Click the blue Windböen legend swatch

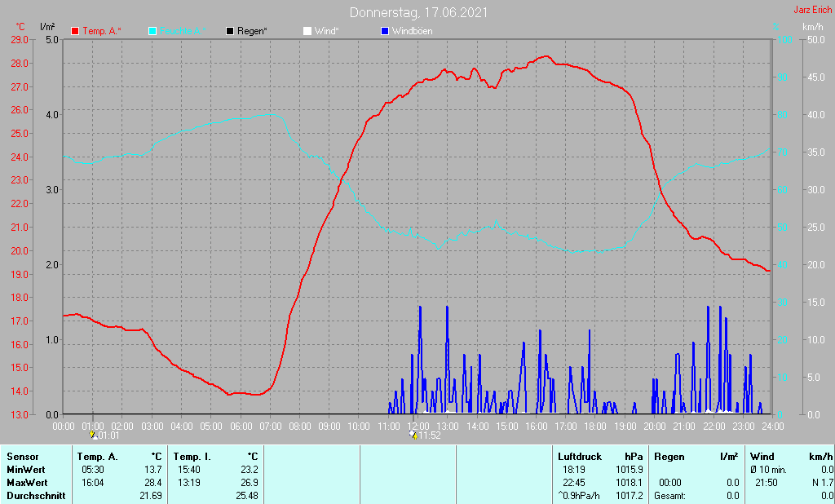[x=385, y=31]
